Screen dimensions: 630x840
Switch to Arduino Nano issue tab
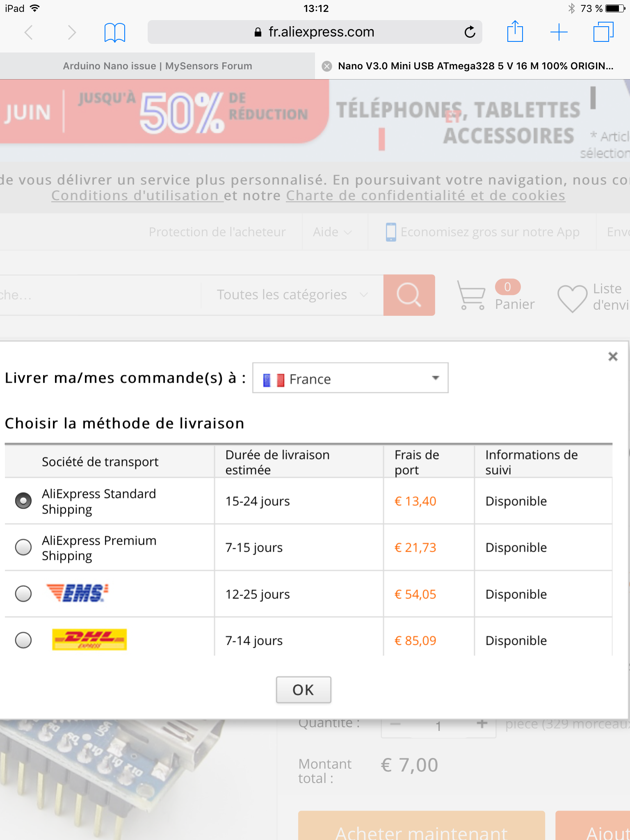(157, 66)
